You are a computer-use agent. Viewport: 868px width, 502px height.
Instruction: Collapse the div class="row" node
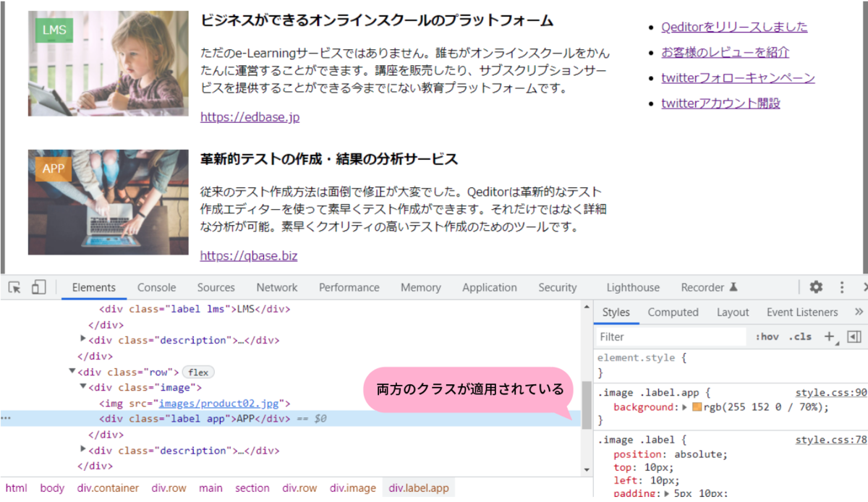(x=72, y=372)
